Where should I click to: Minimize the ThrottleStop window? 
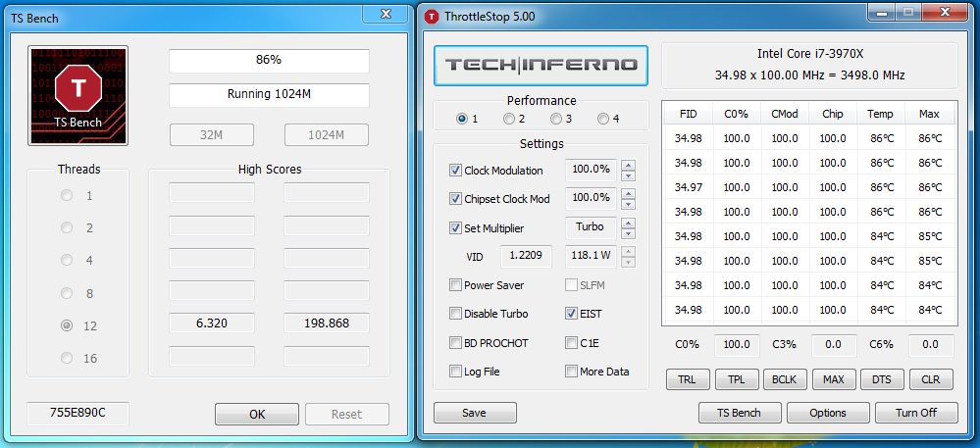point(881,13)
